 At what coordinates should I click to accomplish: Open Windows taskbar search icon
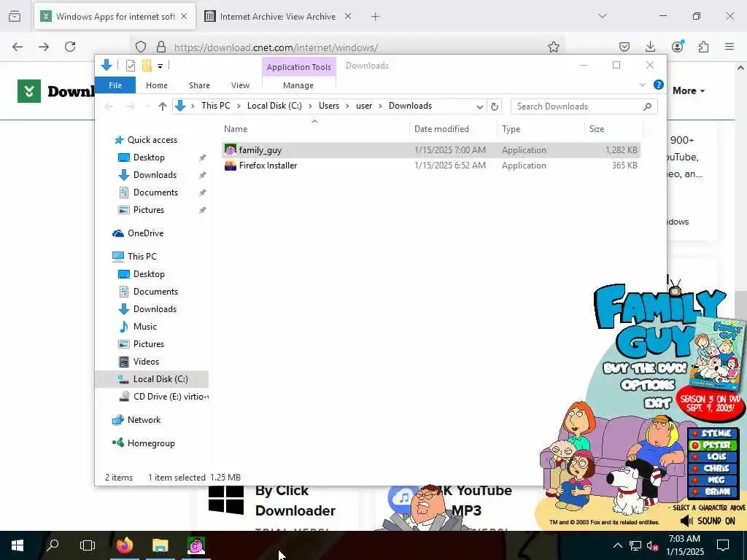point(53,545)
